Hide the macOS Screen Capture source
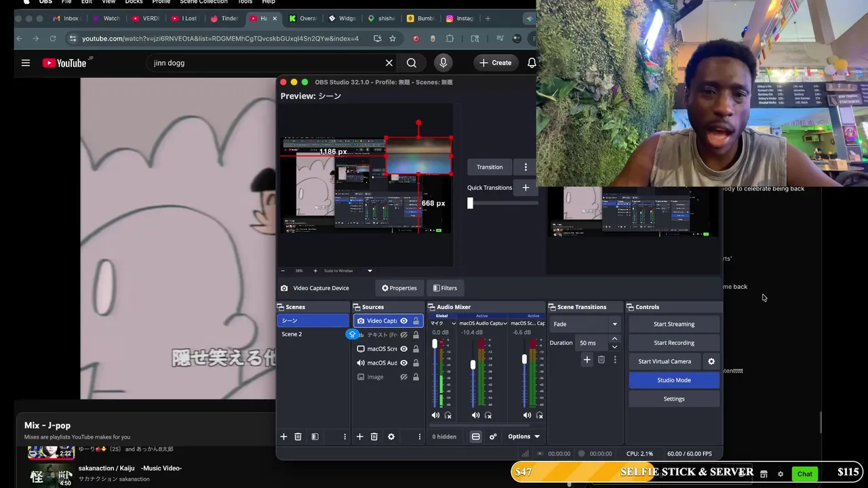Image resolution: width=868 pixels, height=488 pixels. tap(403, 349)
